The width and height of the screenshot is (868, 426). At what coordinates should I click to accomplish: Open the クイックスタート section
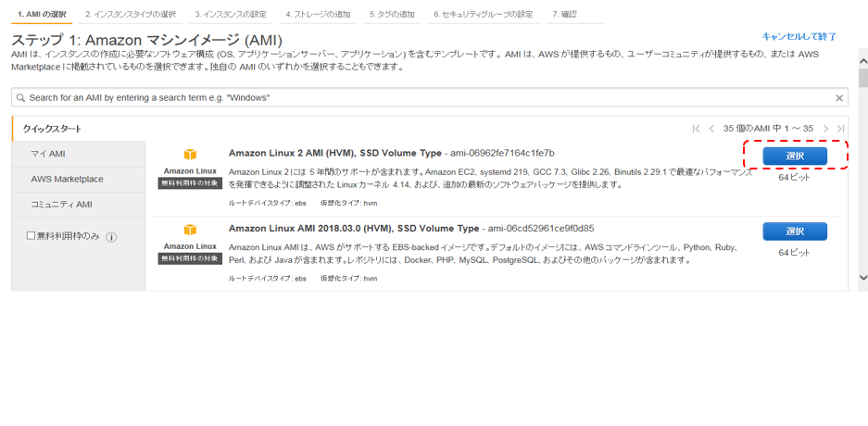click(x=52, y=129)
